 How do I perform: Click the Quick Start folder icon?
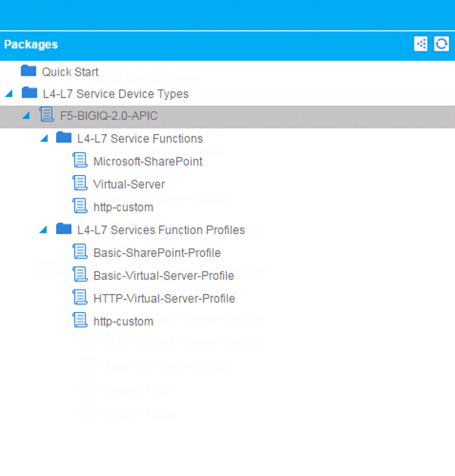[29, 71]
